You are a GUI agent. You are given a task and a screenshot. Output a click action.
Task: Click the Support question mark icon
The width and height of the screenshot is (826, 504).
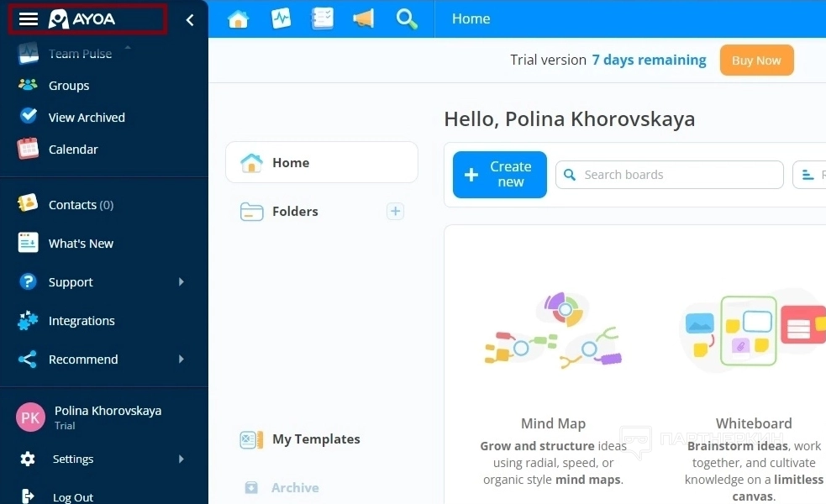pyautogui.click(x=28, y=281)
